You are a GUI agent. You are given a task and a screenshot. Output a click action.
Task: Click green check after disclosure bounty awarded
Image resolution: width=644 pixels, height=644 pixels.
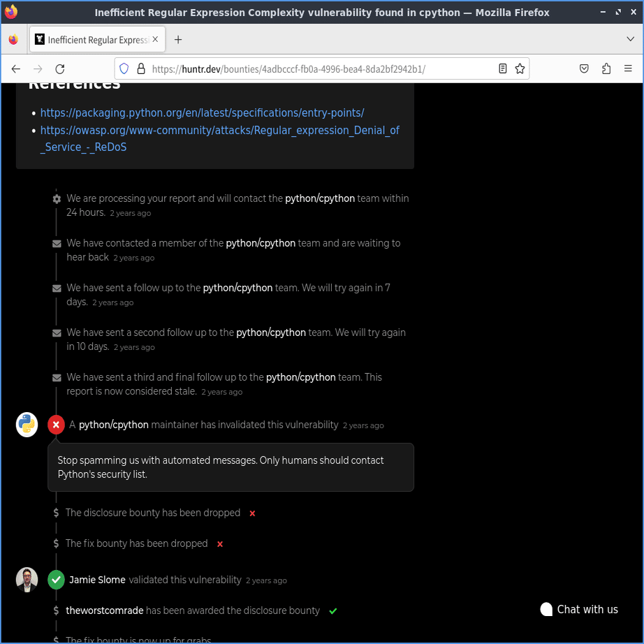(333, 611)
